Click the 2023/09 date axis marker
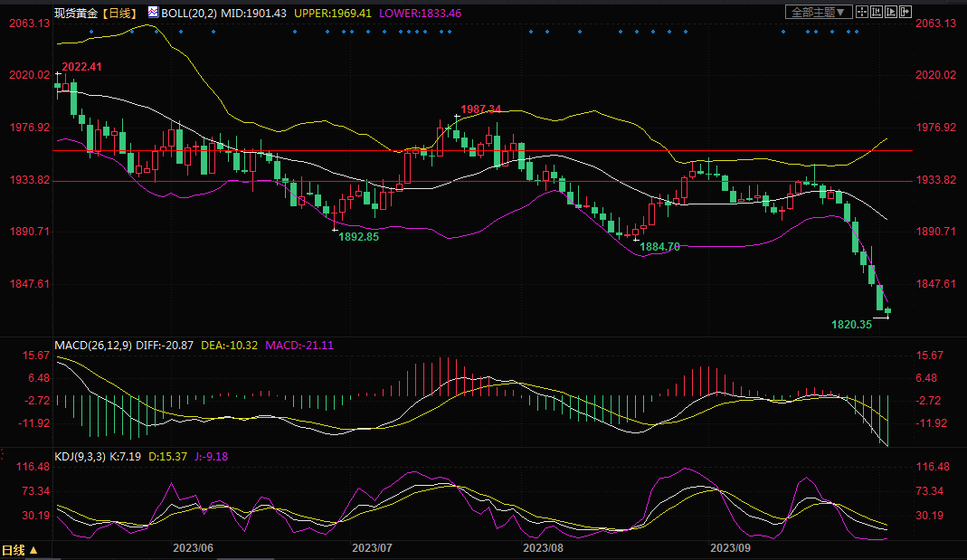The image size is (967, 560). pos(731,548)
